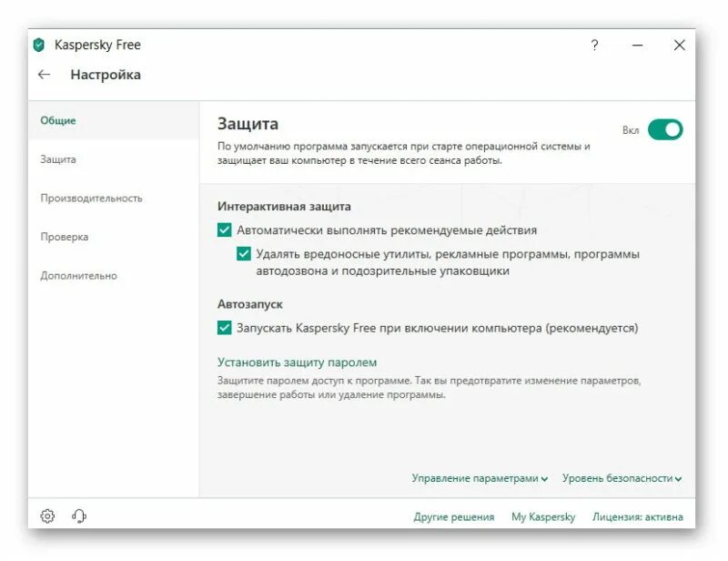Open help with the question mark icon

tap(595, 46)
